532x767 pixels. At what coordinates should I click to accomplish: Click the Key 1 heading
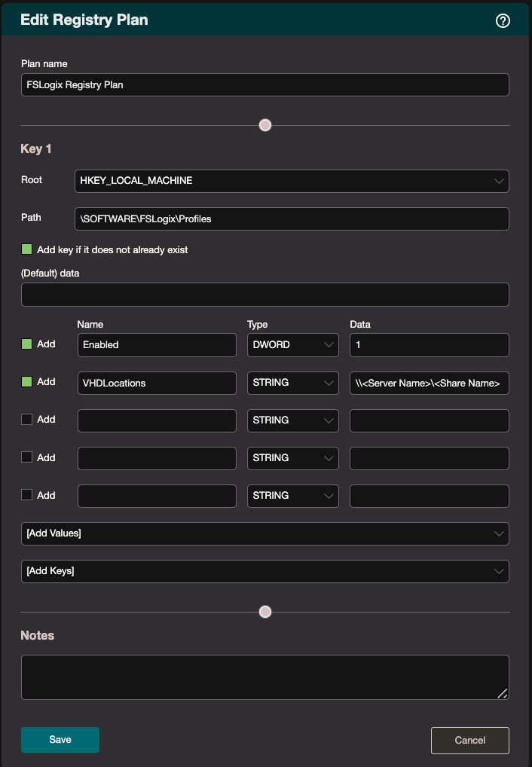[35, 148]
